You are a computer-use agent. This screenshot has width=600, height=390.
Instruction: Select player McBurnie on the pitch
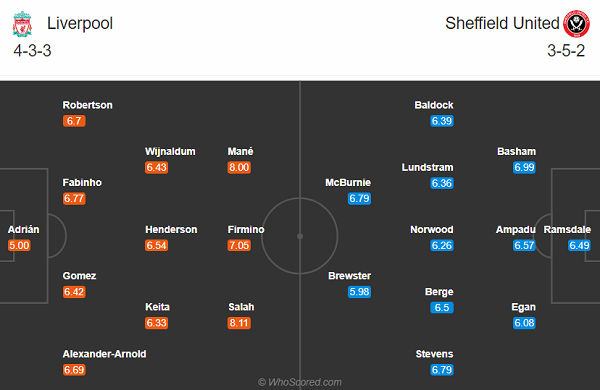pyautogui.click(x=348, y=183)
